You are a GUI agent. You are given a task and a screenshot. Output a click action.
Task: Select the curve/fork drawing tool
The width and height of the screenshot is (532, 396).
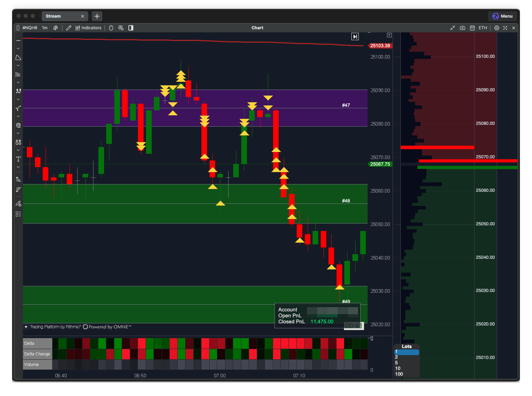click(x=18, y=108)
